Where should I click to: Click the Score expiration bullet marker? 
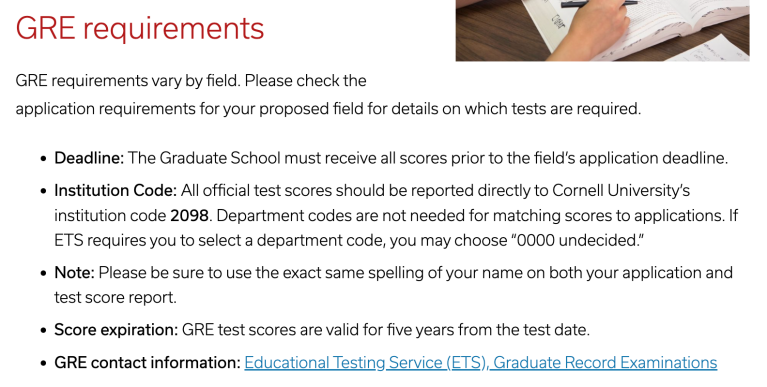pos(44,331)
